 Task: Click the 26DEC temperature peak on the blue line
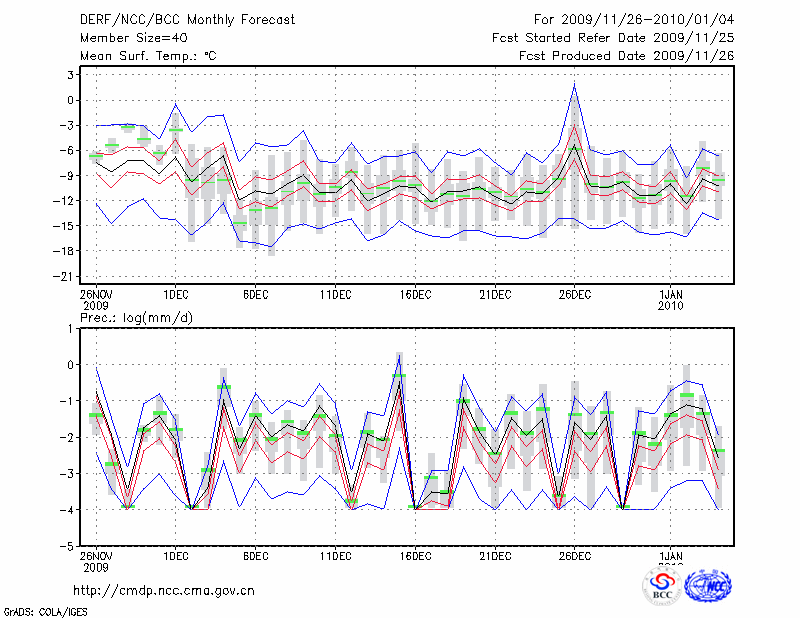click(x=574, y=85)
